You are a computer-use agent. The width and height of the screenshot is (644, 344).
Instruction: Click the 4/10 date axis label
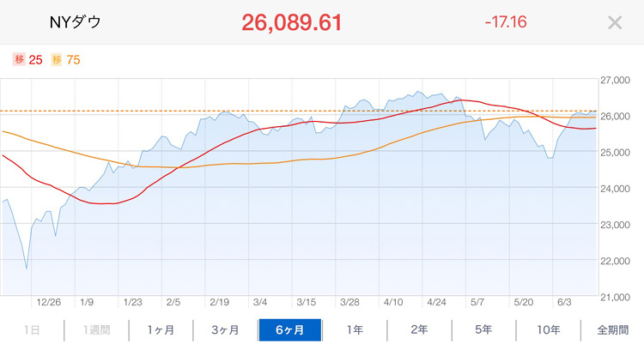[x=393, y=303]
